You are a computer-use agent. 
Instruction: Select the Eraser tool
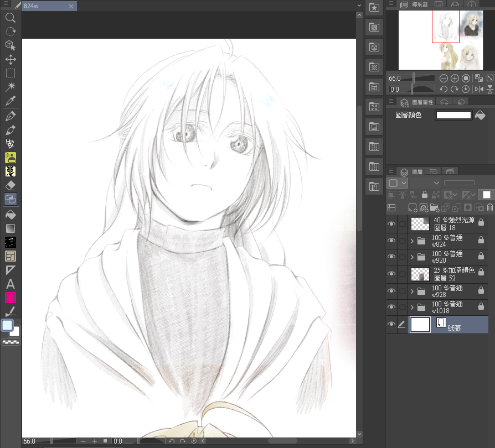pos(11,185)
